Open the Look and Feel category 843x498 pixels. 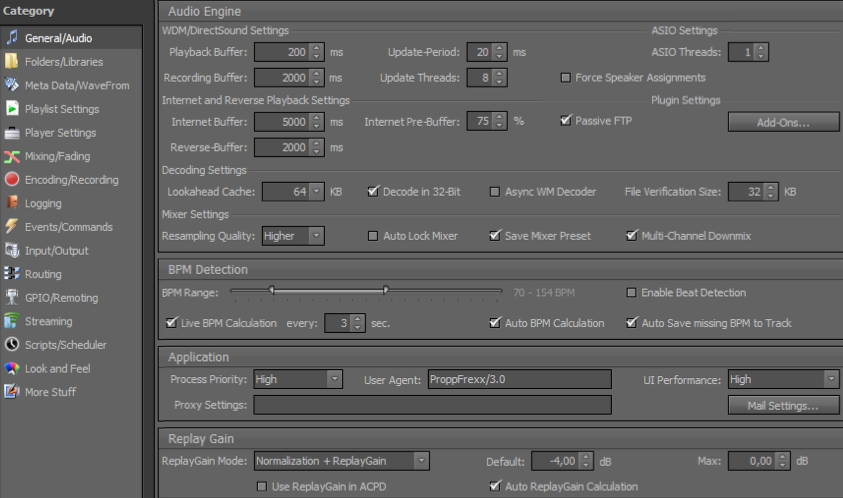[72, 368]
